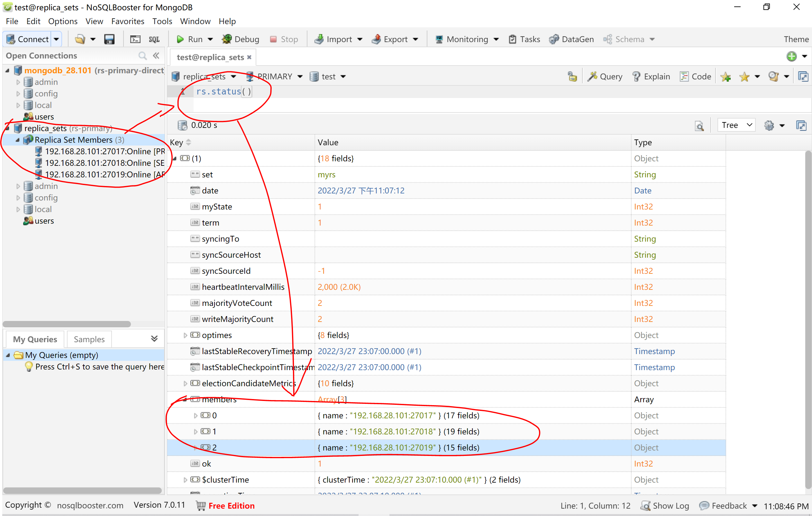The image size is (812, 516).
Task: Click the Free Edition label
Action: 231,506
